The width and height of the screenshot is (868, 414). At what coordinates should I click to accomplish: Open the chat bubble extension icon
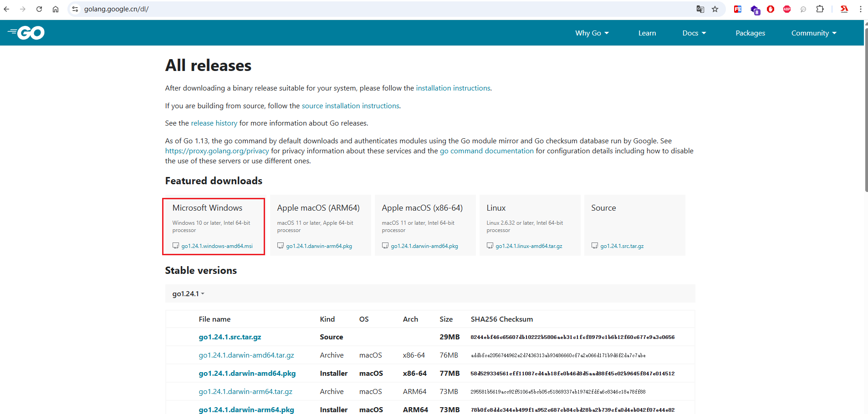[x=803, y=9]
